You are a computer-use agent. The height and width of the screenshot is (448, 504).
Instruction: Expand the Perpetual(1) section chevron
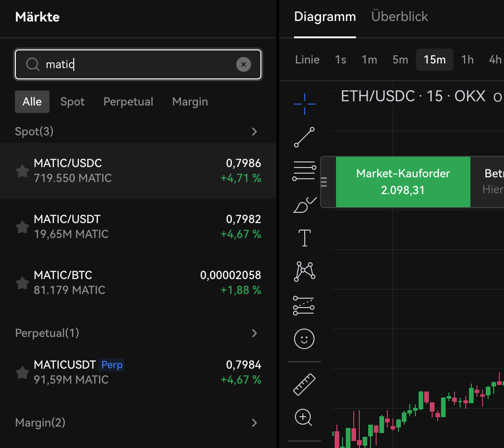(254, 333)
